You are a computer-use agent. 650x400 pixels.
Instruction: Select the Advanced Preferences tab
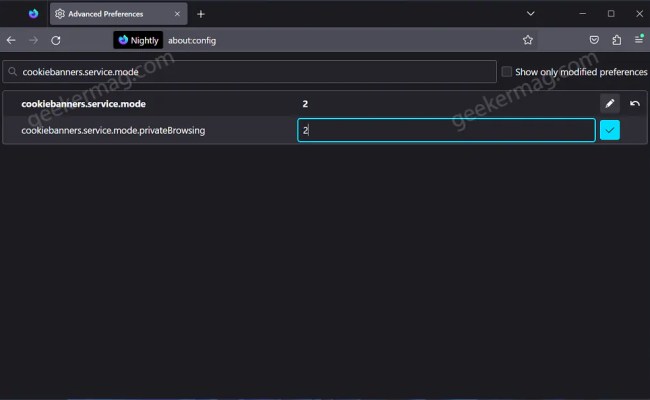(x=119, y=14)
